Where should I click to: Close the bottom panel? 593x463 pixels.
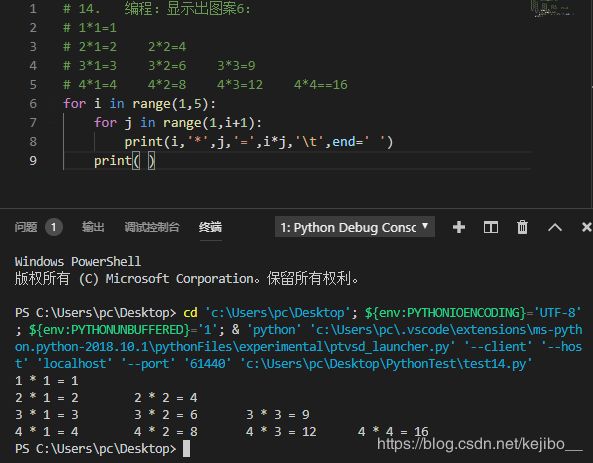click(x=587, y=227)
